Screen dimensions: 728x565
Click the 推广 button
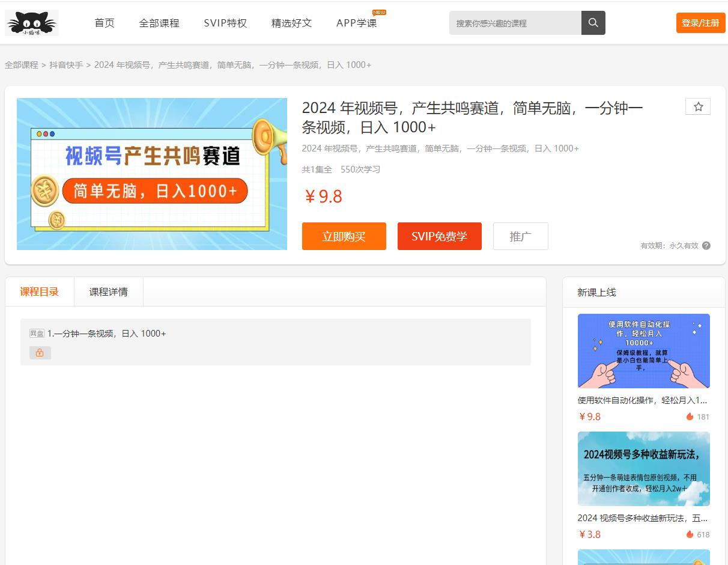pos(521,236)
